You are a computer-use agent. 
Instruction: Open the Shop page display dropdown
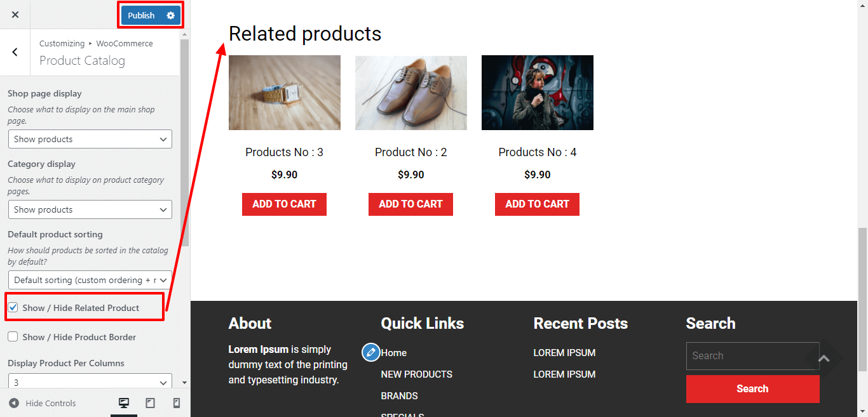[90, 139]
